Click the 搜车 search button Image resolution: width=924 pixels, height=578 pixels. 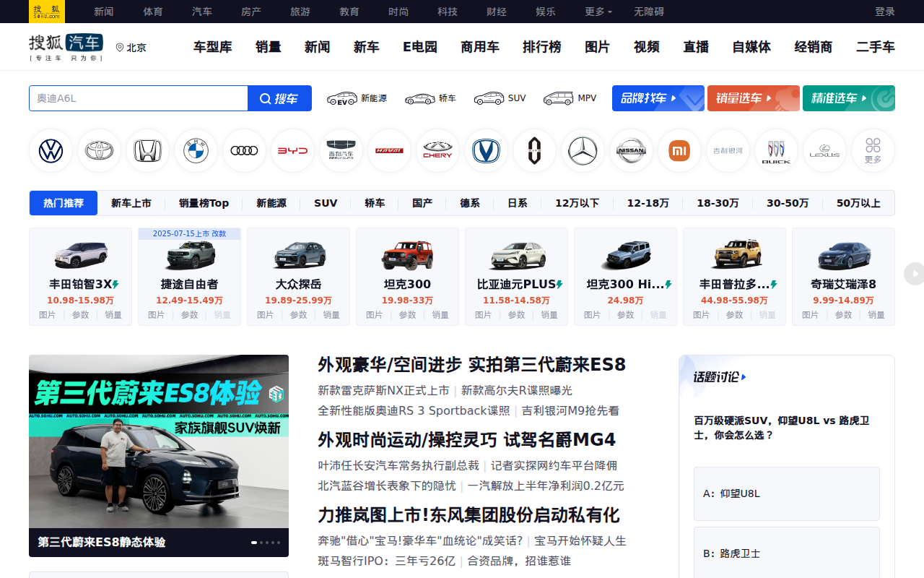[280, 98]
